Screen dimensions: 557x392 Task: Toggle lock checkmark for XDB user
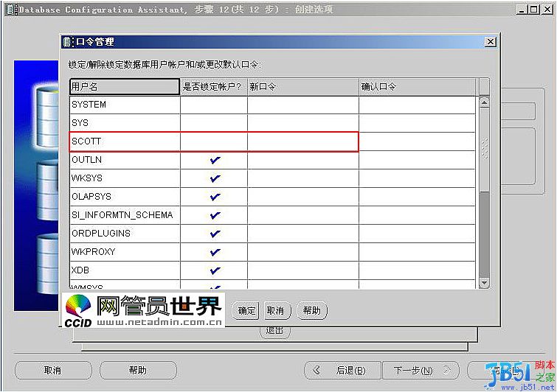(x=215, y=270)
